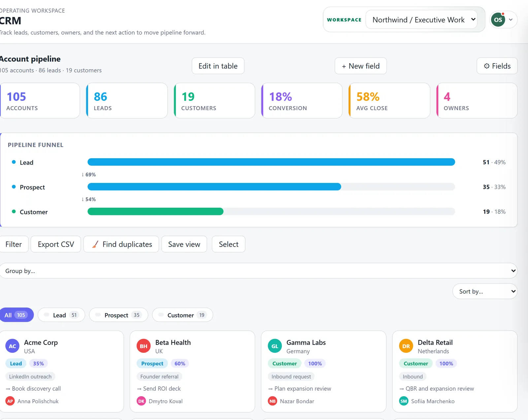Image resolution: width=528 pixels, height=420 pixels.
Task: Click Nazar Bondar's NB owner avatar
Action: 273,401
